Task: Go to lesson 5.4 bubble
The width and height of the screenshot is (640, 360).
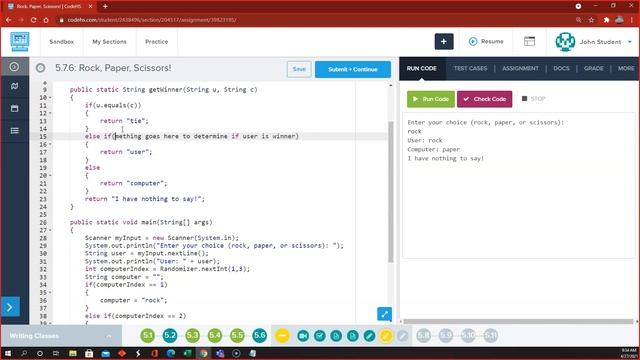Action: pos(215,336)
